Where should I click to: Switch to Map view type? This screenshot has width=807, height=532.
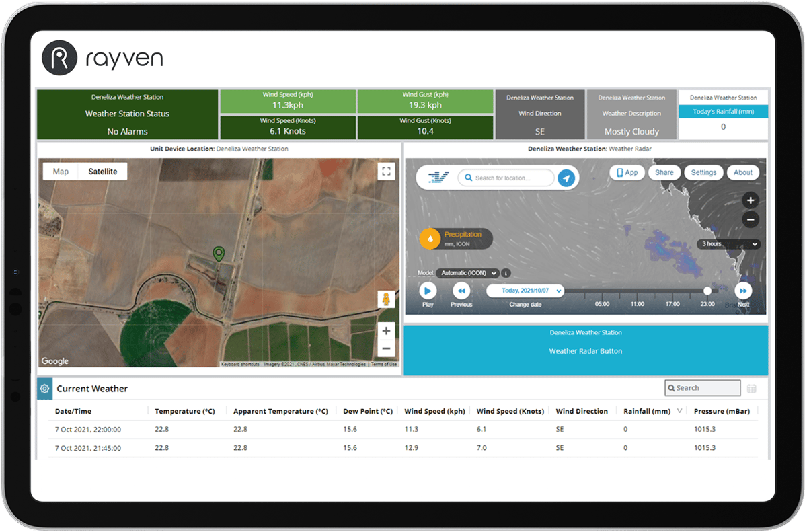pyautogui.click(x=61, y=172)
